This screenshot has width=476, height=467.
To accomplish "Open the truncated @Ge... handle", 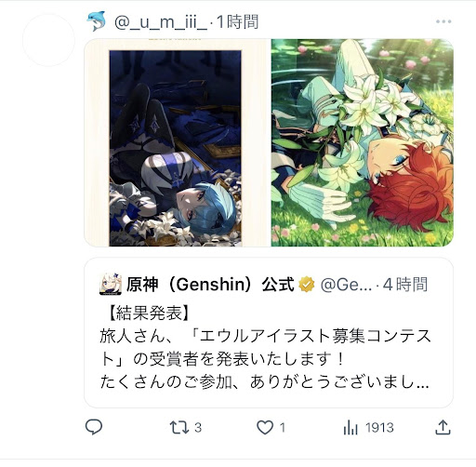I will tap(346, 285).
